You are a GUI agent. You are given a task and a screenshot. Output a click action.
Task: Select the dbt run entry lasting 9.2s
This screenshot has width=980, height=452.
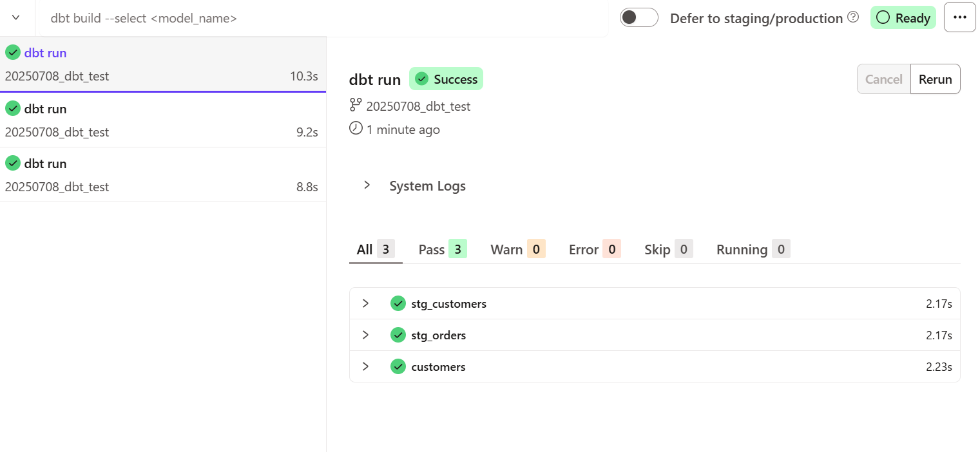[162, 120]
